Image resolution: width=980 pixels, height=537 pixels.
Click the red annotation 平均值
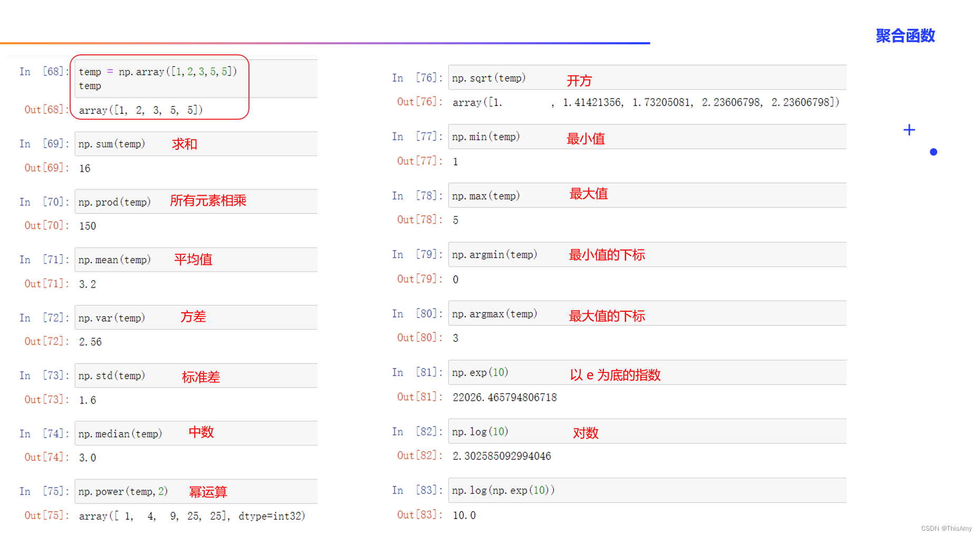tap(193, 260)
